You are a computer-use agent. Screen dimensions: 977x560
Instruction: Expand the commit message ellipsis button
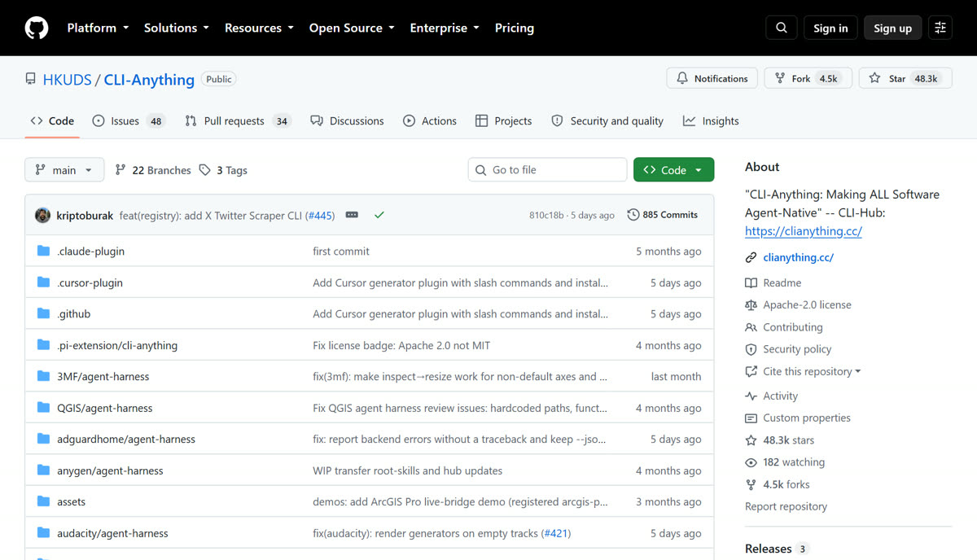click(x=352, y=215)
